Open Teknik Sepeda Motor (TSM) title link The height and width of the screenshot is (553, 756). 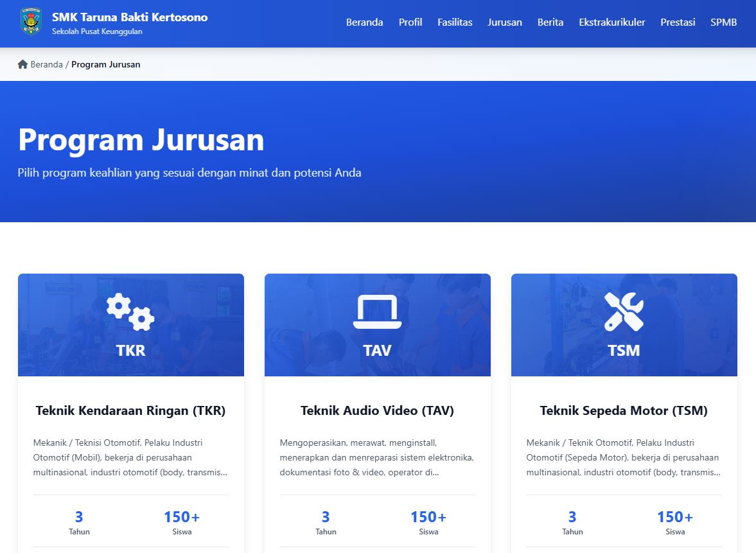[624, 410]
